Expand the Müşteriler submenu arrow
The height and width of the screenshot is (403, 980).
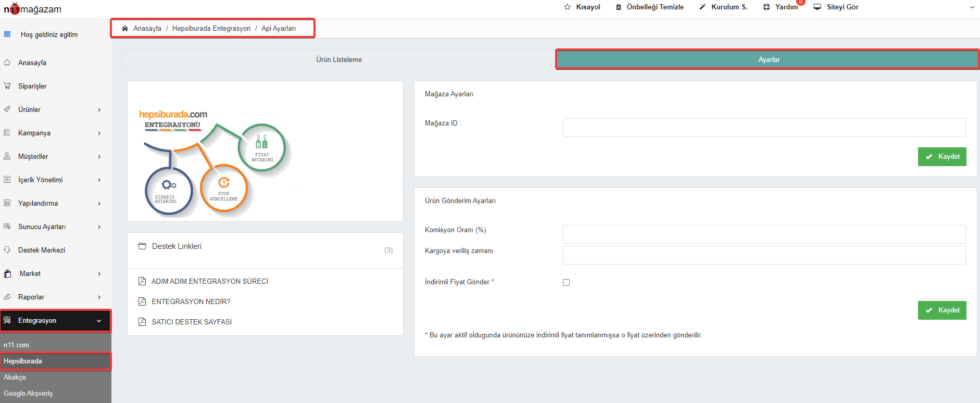99,157
